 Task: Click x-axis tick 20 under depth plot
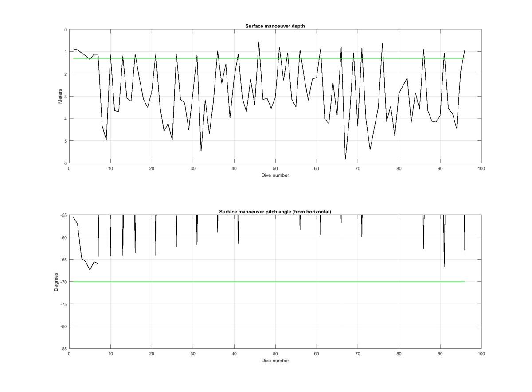[x=152, y=168]
